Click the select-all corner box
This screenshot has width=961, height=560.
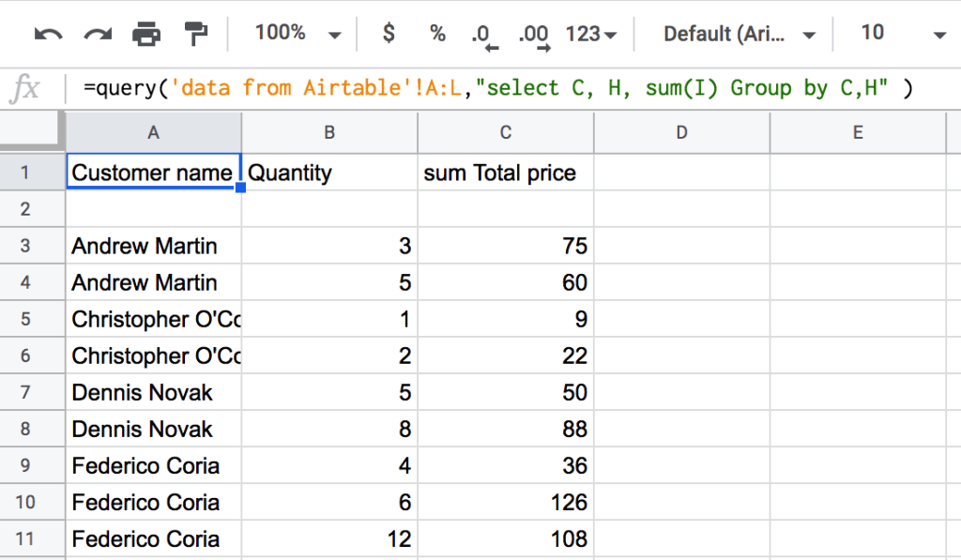(x=32, y=131)
